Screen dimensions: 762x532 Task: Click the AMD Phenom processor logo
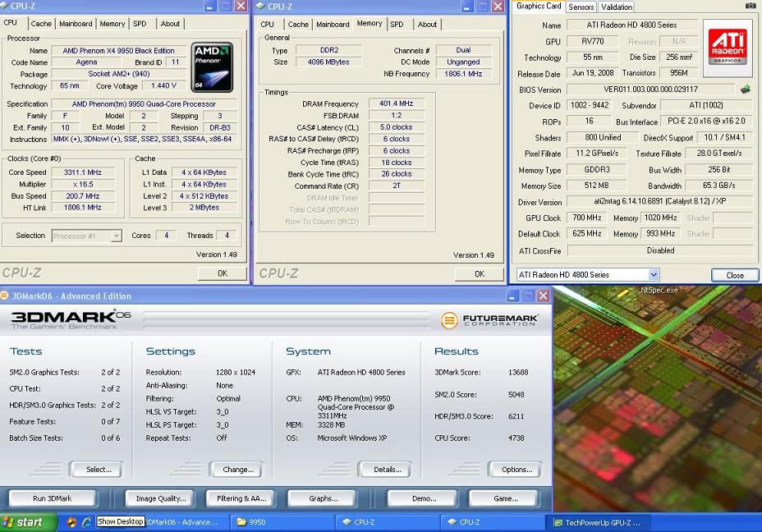tap(212, 67)
